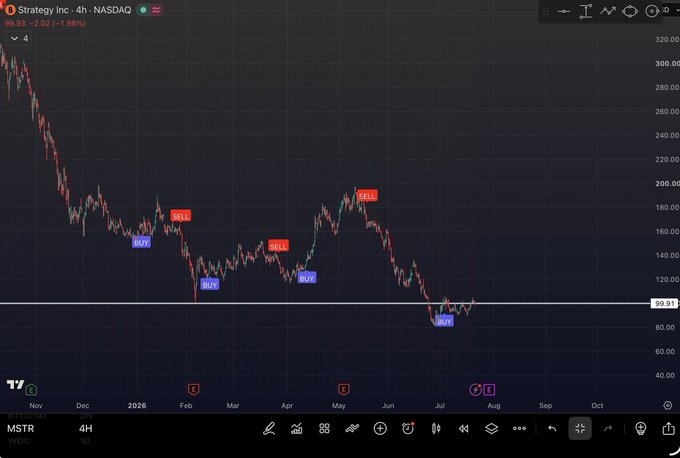680x458 pixels.
Task: Tap the SELL signal in late March
Action: click(278, 246)
